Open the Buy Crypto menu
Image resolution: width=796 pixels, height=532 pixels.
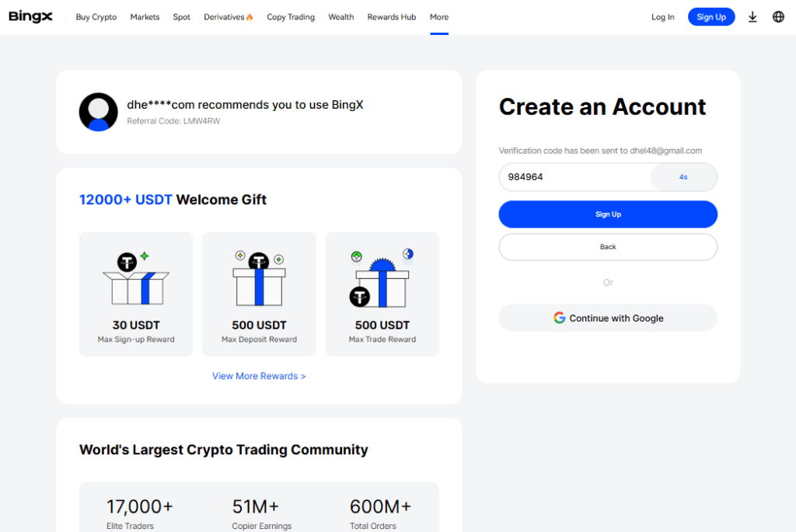pos(96,17)
